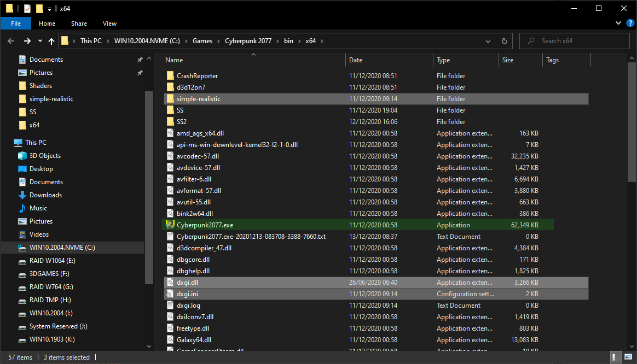Expand the recent locations dropdown arrow

pos(40,41)
